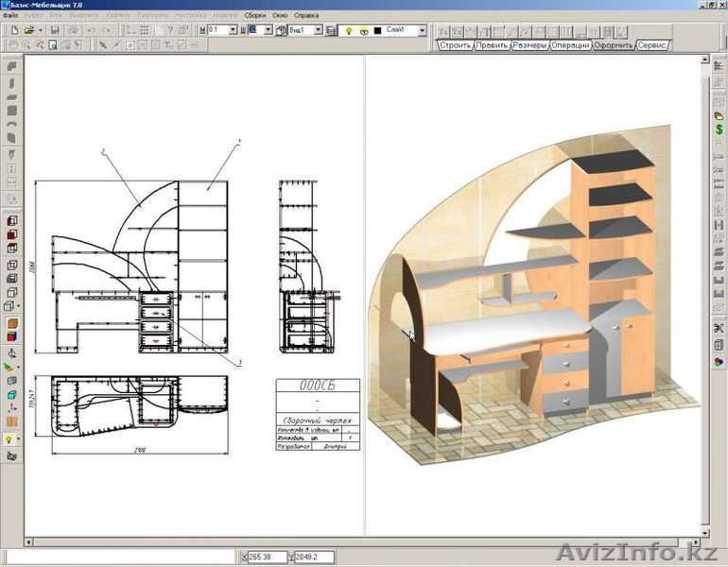Viewport: 728px width, 567px height.
Task: Select the orange textured view icon
Action: (12, 322)
